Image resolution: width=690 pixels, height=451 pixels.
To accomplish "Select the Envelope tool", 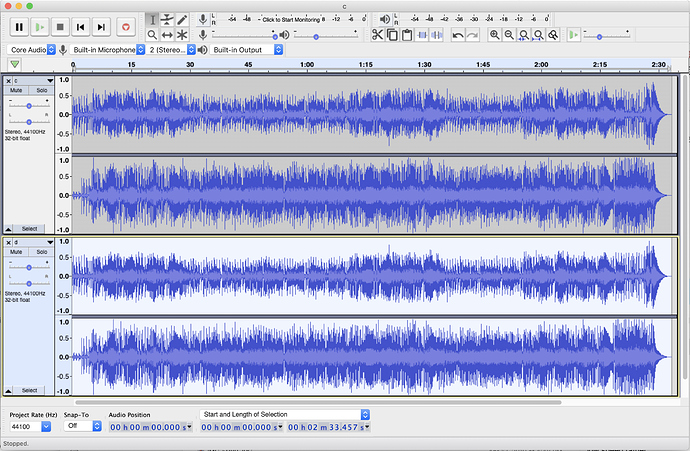I will tap(167, 20).
